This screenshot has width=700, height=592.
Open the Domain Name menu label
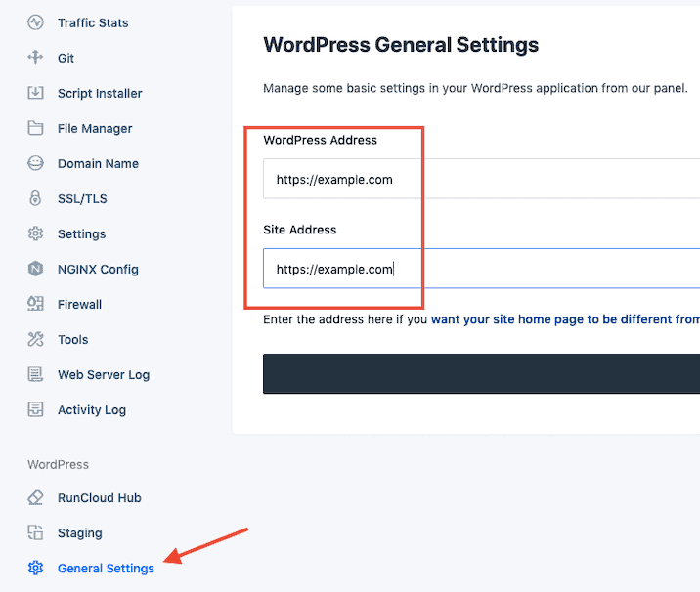(98, 163)
